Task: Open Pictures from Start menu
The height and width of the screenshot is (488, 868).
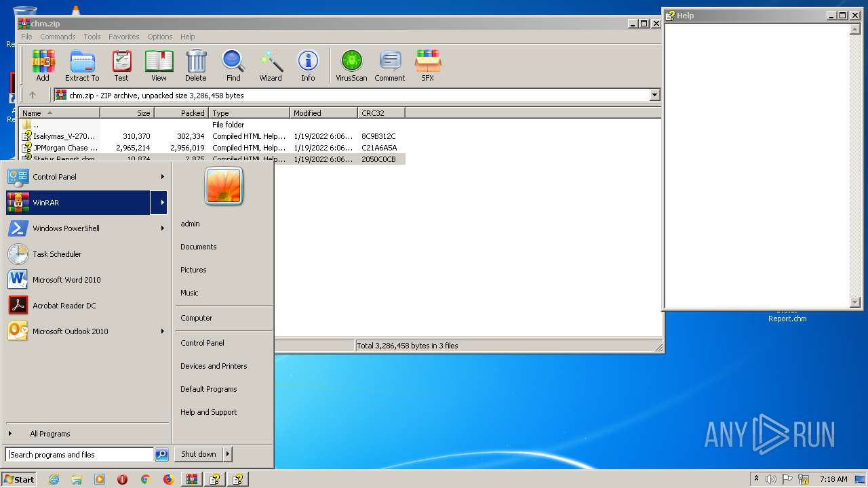Action: point(193,270)
